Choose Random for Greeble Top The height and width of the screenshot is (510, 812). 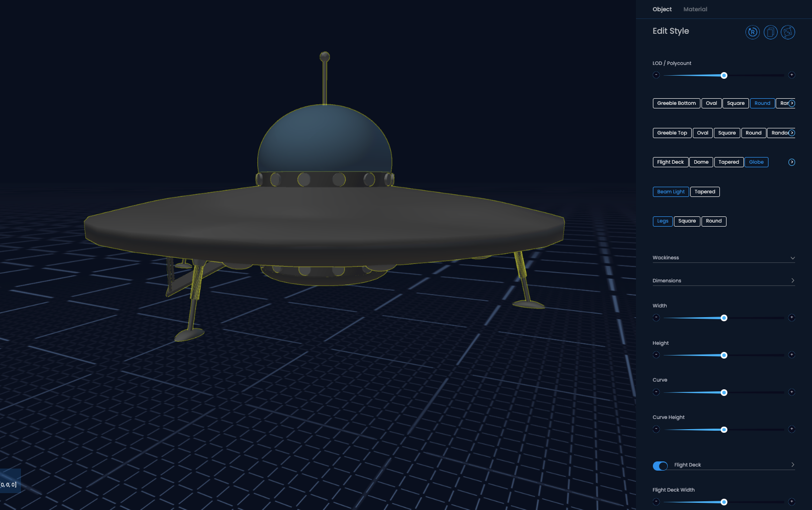[780, 133]
